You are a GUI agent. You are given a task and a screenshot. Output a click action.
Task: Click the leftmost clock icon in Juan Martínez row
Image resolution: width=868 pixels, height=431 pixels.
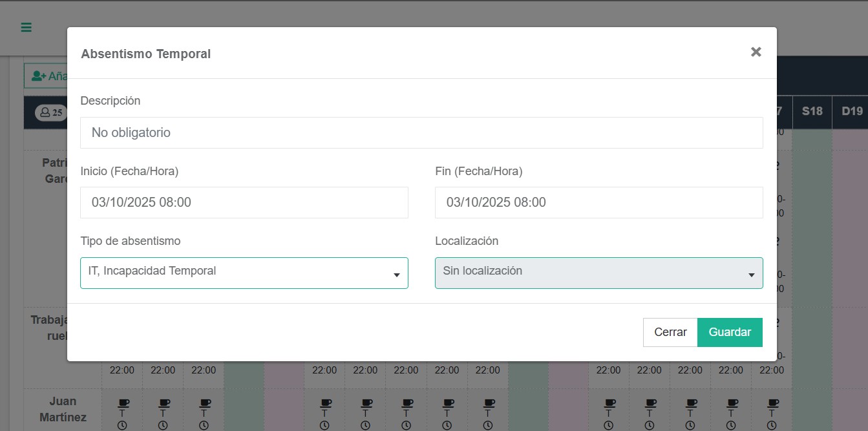click(123, 425)
